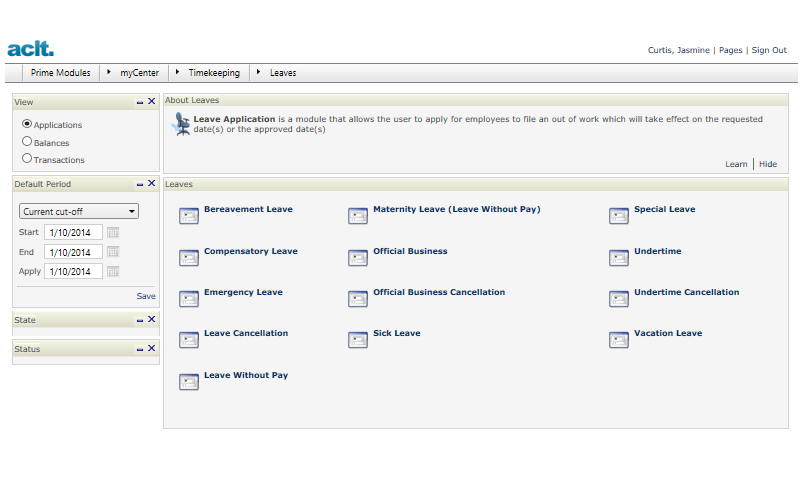
Task: Open the Prime Modules menu
Action: 60,73
